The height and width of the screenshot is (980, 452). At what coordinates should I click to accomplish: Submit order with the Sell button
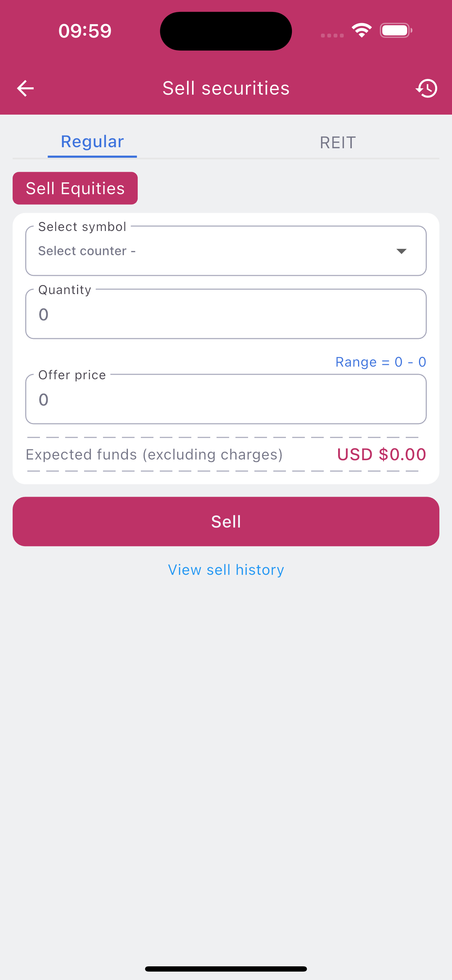226,522
